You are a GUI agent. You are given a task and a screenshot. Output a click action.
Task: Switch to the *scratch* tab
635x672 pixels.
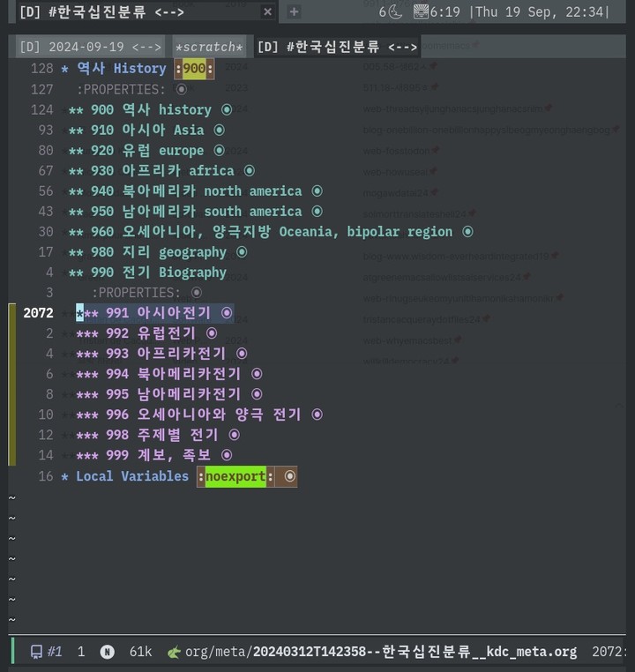click(x=209, y=47)
